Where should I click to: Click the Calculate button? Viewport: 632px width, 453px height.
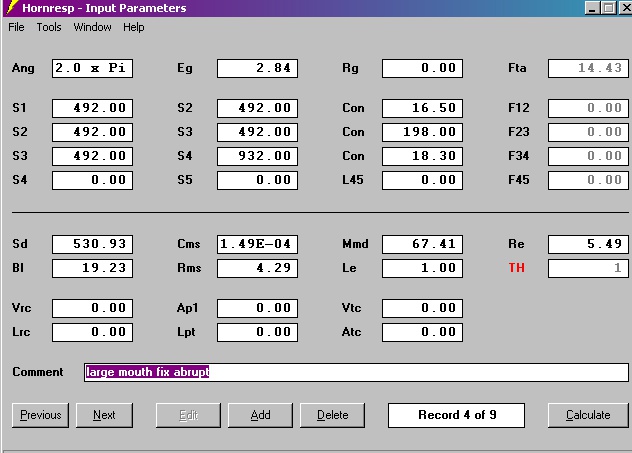pos(588,415)
